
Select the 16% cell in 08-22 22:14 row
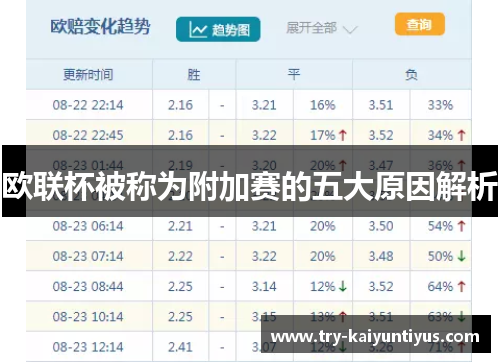[323, 105]
